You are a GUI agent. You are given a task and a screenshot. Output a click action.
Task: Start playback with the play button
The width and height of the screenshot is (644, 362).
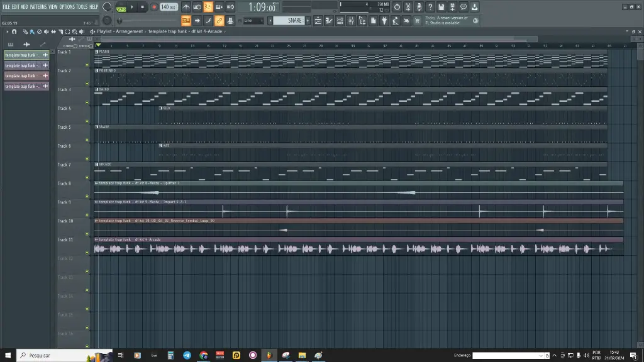click(132, 7)
